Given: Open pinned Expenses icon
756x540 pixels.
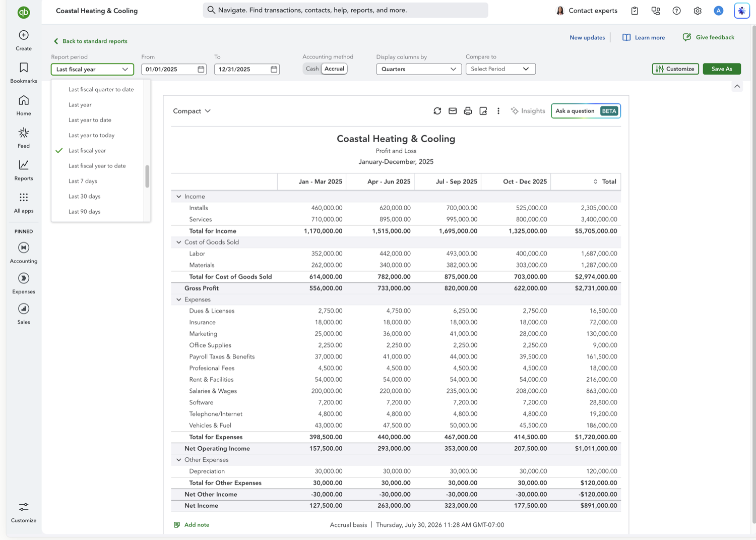Looking at the screenshot, I should click(24, 278).
